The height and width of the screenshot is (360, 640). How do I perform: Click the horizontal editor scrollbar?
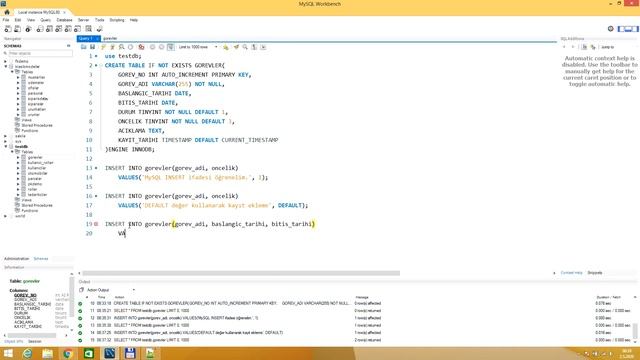click(x=241, y=273)
